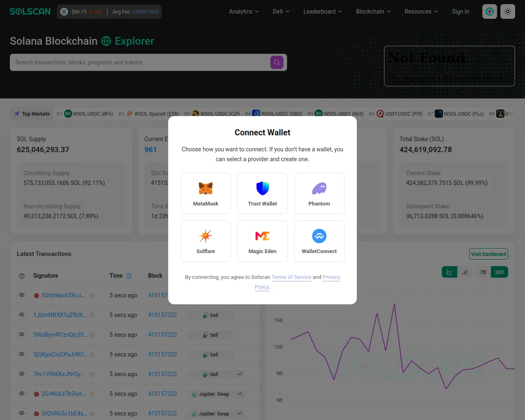Open the Defi dropdown menu
Screen dimensions: 525x420
point(281,11)
